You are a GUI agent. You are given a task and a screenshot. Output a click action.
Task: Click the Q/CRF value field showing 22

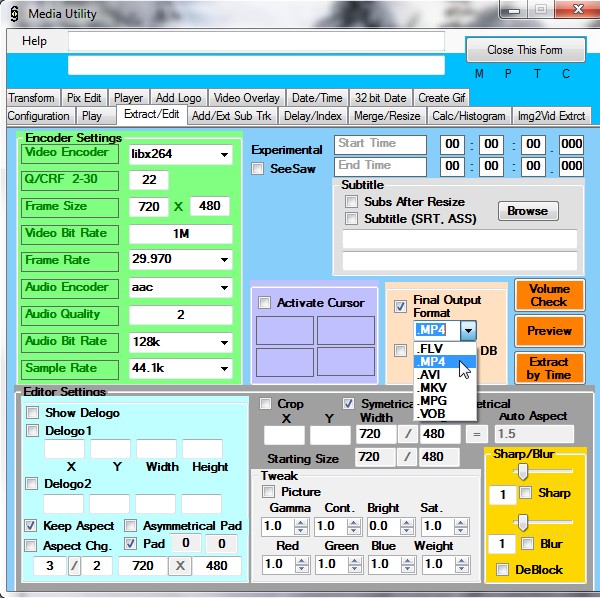click(x=149, y=180)
